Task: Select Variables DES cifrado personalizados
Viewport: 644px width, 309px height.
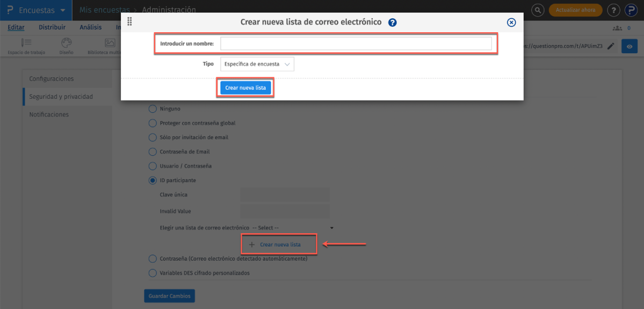Action: point(153,273)
